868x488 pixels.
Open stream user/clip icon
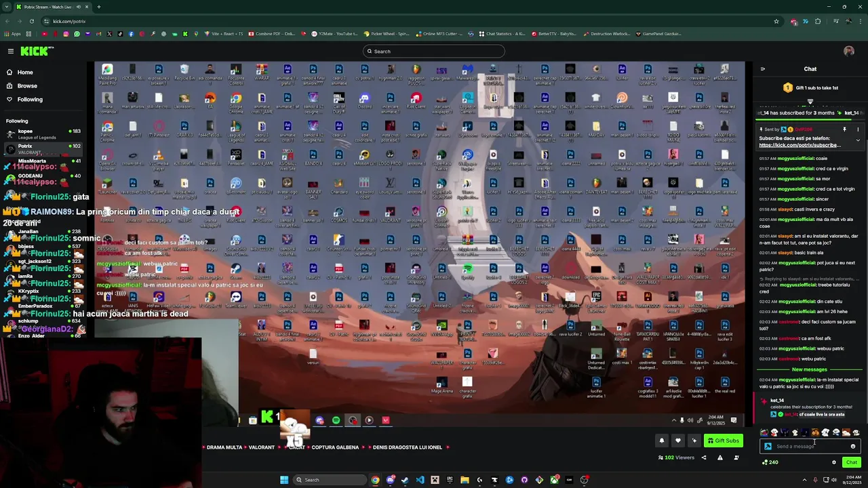736,457
